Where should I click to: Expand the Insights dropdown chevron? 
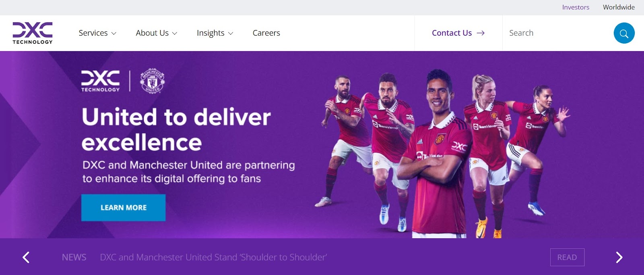pyautogui.click(x=231, y=33)
